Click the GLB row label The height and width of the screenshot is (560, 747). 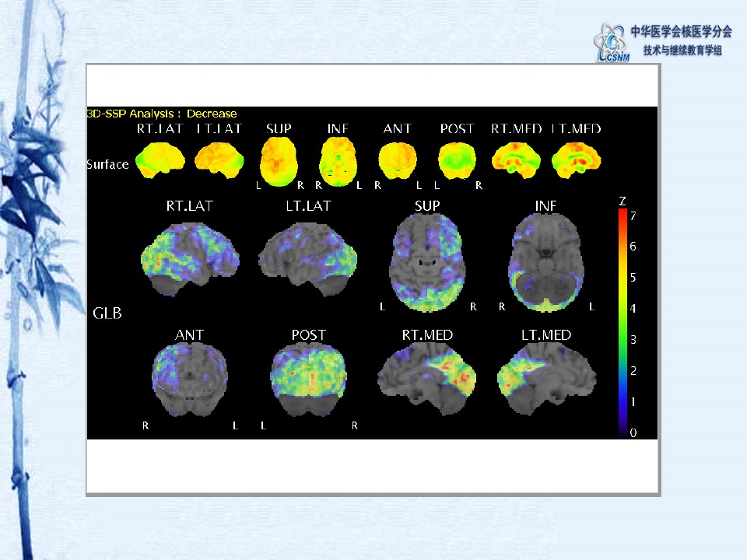(107, 313)
